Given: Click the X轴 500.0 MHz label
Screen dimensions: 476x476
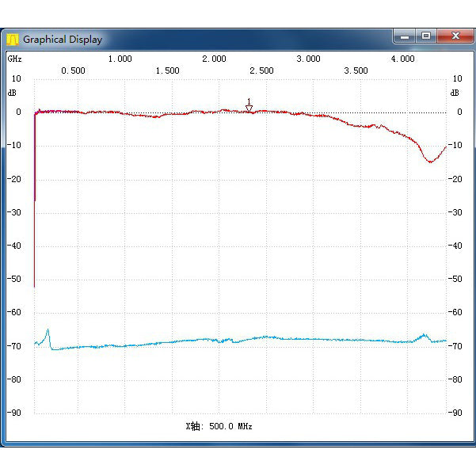Looking at the screenshot, I should click(x=219, y=426).
